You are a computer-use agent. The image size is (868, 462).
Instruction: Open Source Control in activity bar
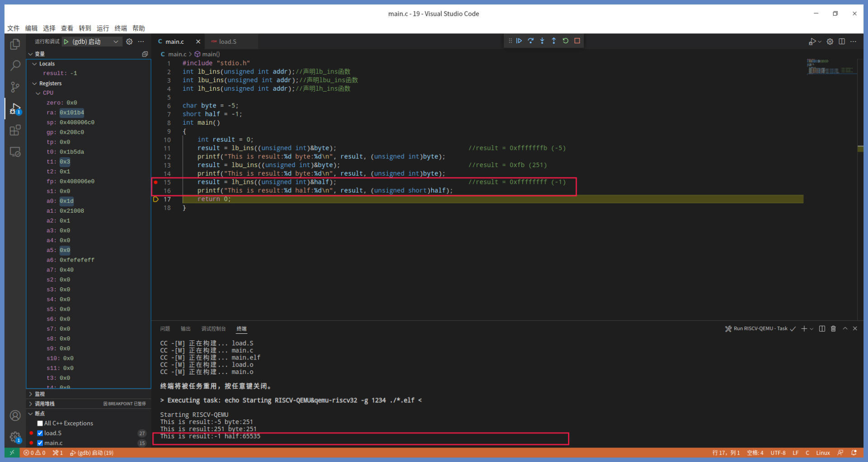click(15, 87)
